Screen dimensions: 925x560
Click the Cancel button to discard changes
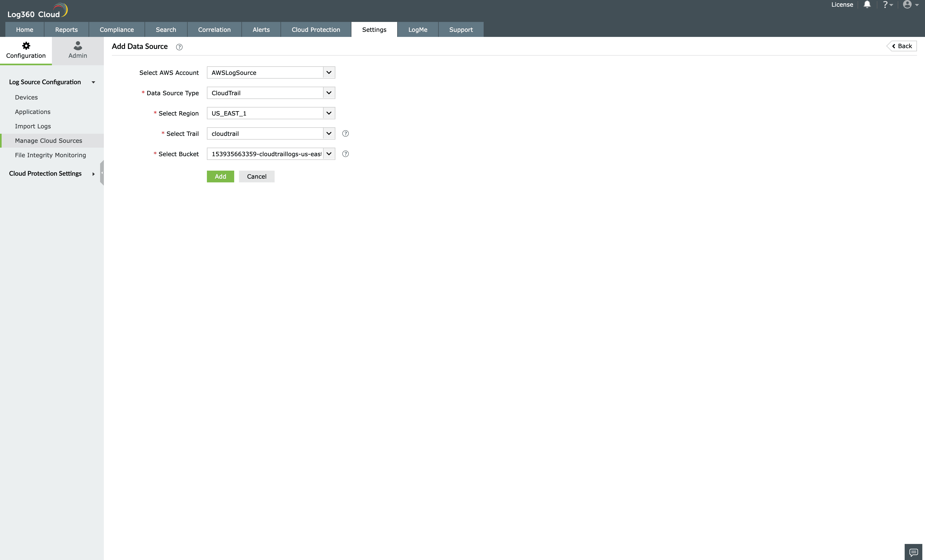coord(256,176)
